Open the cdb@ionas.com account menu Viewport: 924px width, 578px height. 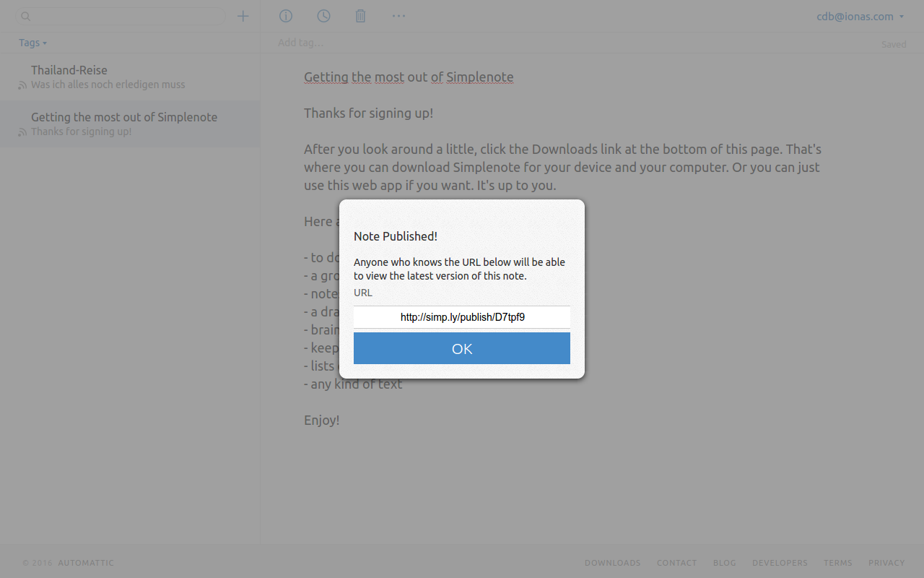pyautogui.click(x=860, y=16)
